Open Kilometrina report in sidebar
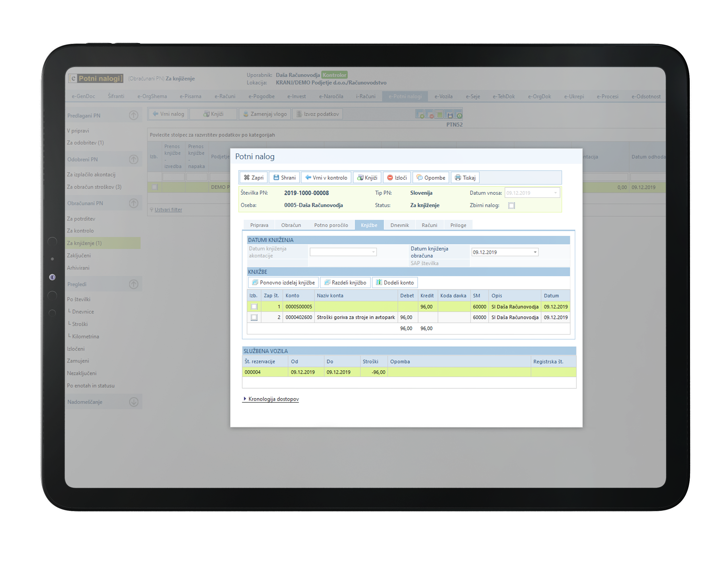Image resolution: width=728 pixels, height=566 pixels. tap(86, 336)
